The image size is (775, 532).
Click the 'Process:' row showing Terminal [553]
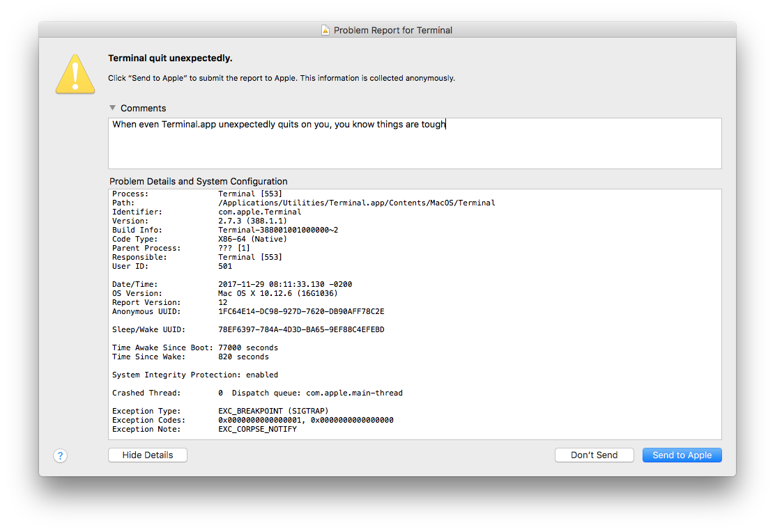[x=197, y=194]
